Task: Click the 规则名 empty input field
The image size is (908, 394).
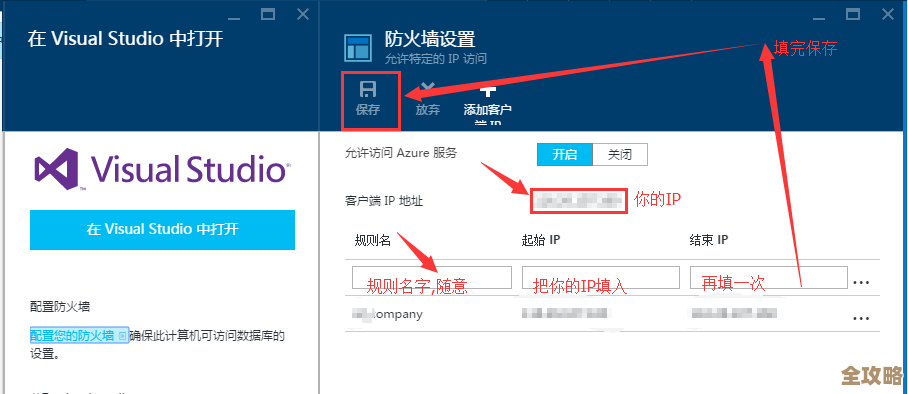Action: click(x=432, y=278)
